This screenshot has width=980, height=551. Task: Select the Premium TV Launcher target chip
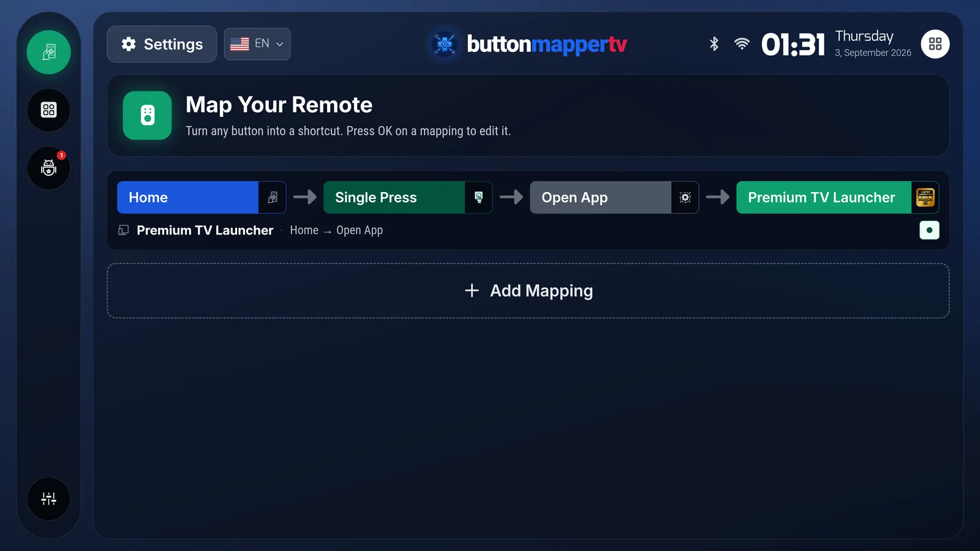click(x=824, y=197)
